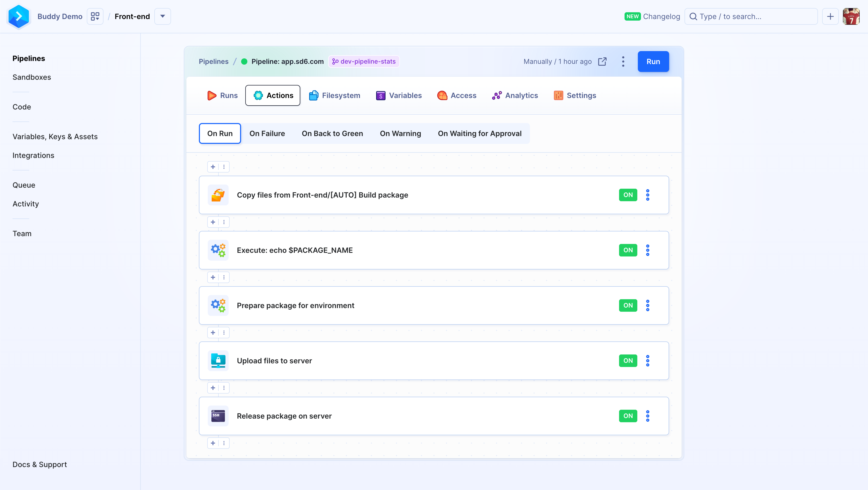
Task: Expand the Front-end project dropdown
Action: (x=162, y=17)
